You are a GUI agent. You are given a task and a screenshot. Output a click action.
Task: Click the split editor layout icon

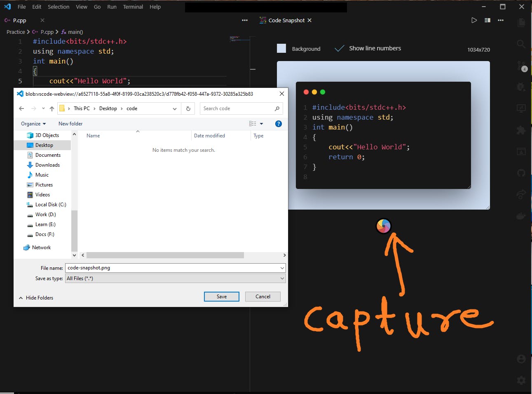pyautogui.click(x=487, y=20)
